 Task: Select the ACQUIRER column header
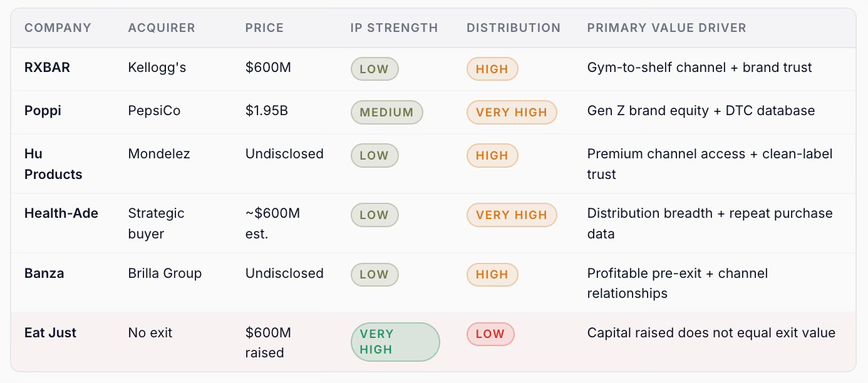click(162, 28)
